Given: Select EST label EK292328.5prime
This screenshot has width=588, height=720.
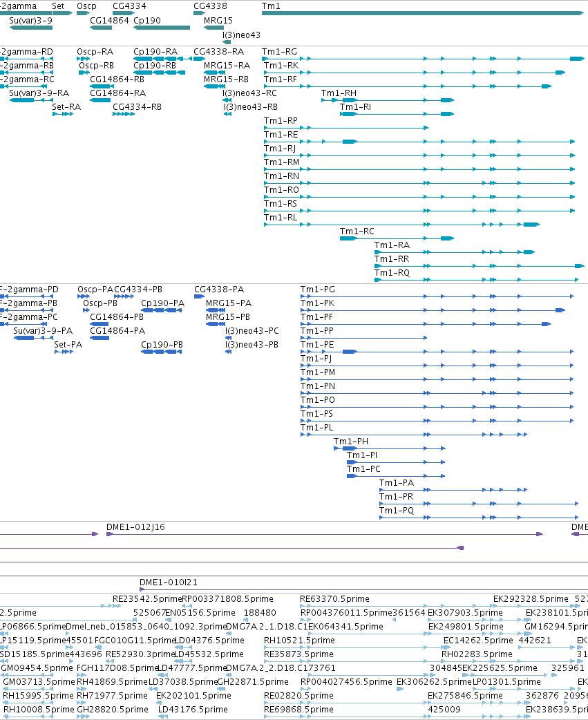Looking at the screenshot, I should (x=531, y=599).
